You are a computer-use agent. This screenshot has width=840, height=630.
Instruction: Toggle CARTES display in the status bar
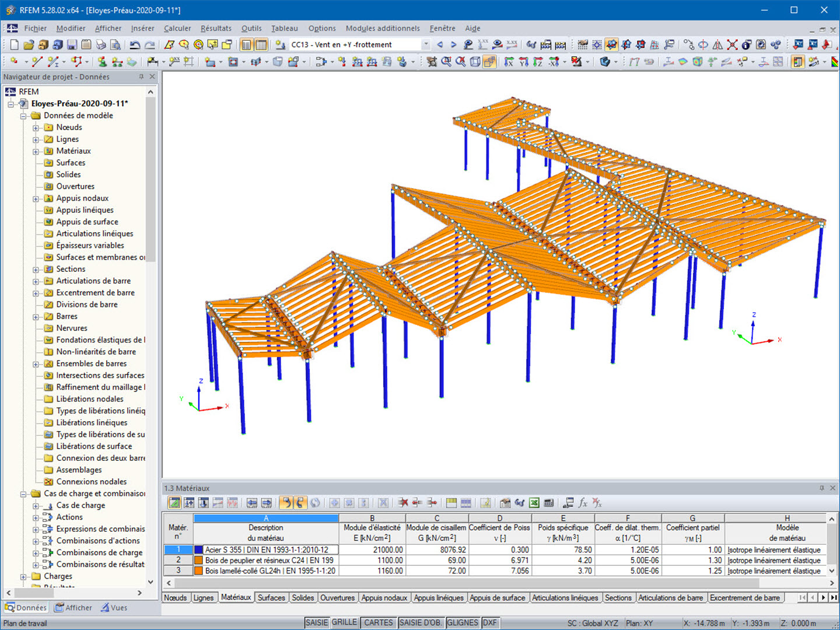(x=378, y=622)
